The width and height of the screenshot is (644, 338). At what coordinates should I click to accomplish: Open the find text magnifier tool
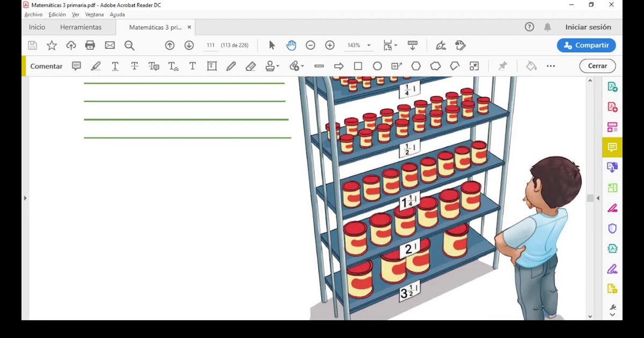coord(129,46)
